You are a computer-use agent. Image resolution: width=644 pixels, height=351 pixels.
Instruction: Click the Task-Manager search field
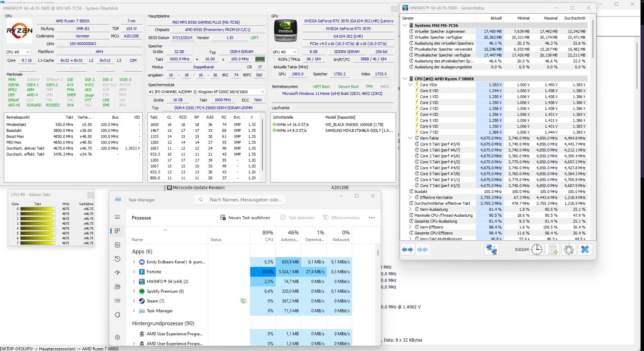[240, 199]
